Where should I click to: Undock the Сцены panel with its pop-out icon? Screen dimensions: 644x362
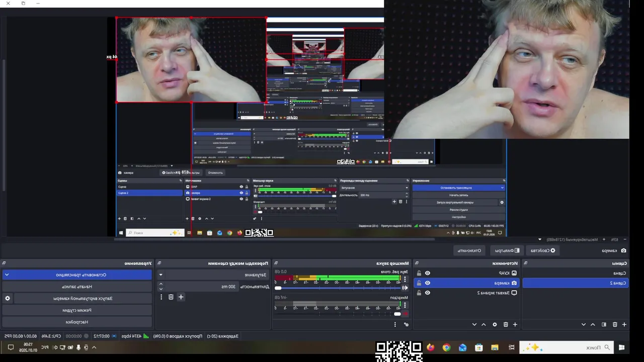point(526,263)
